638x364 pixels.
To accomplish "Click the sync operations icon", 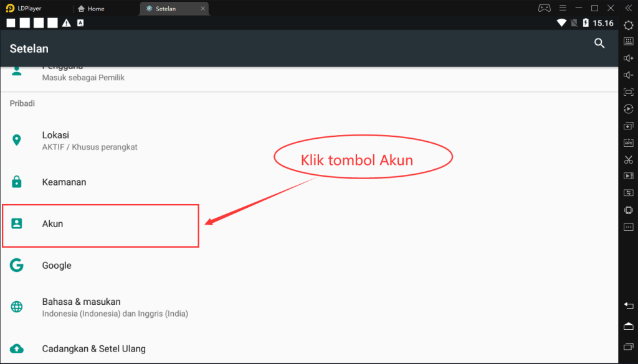I will 629,193.
